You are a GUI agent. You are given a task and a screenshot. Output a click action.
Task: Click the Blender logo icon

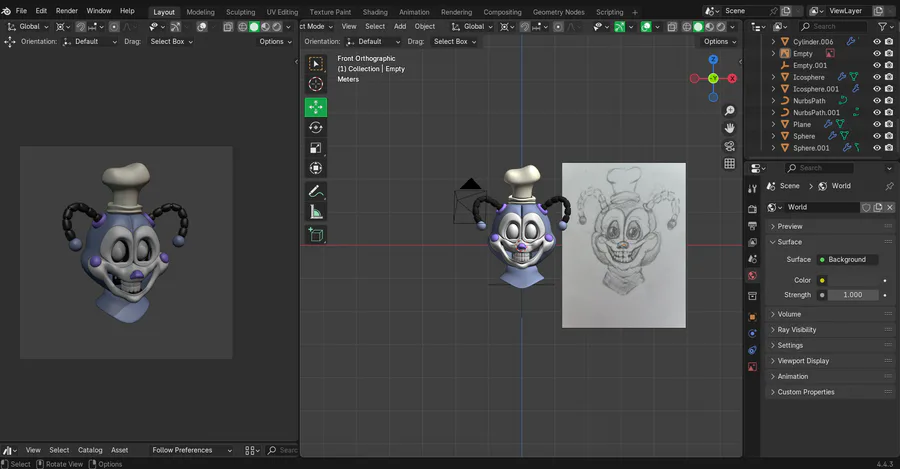pyautogui.click(x=6, y=11)
